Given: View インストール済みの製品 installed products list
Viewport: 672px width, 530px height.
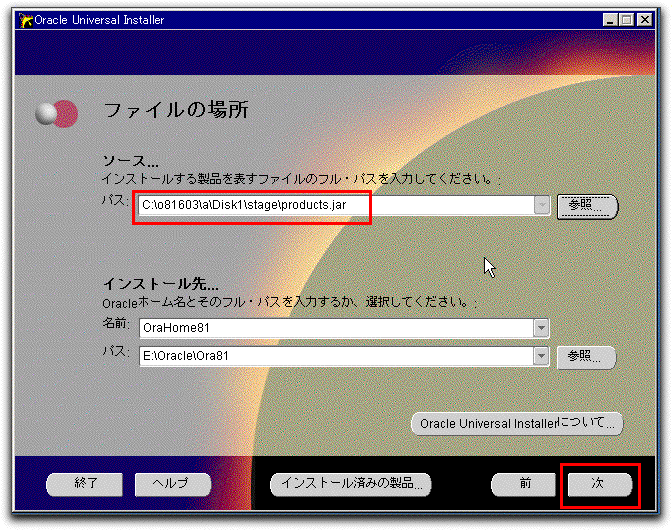Looking at the screenshot, I should point(350,484).
